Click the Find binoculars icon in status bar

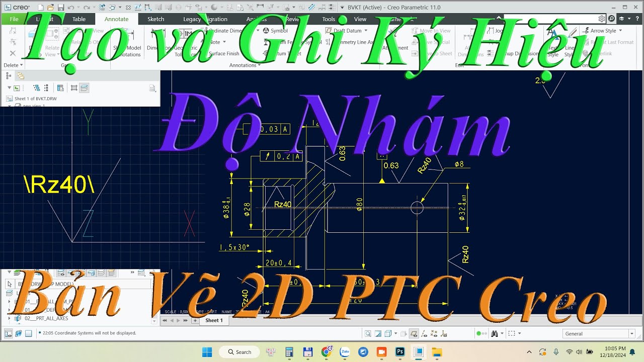point(495,333)
